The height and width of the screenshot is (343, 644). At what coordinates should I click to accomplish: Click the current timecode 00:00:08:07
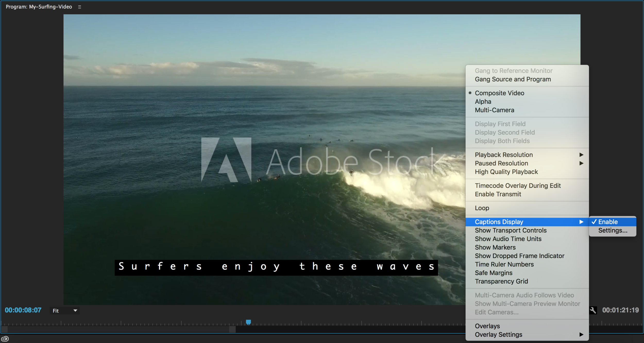pyautogui.click(x=23, y=310)
